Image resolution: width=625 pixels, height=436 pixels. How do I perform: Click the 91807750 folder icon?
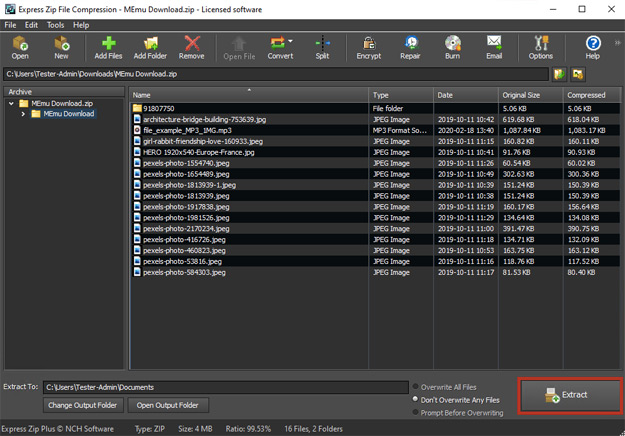(x=137, y=108)
